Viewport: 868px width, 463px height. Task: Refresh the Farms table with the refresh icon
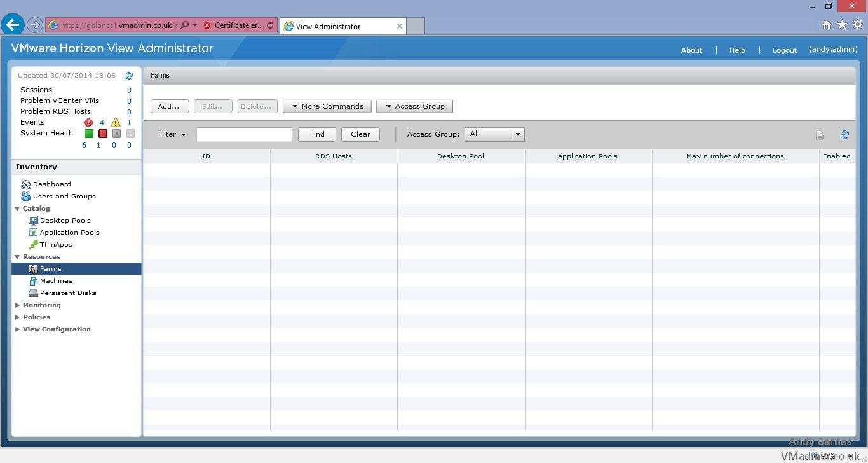click(x=844, y=135)
